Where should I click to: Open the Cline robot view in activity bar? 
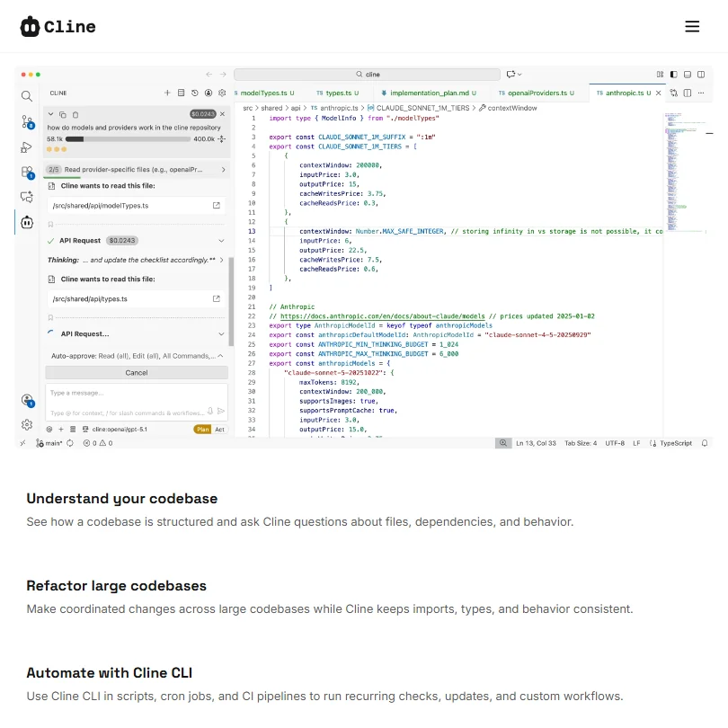tap(27, 222)
